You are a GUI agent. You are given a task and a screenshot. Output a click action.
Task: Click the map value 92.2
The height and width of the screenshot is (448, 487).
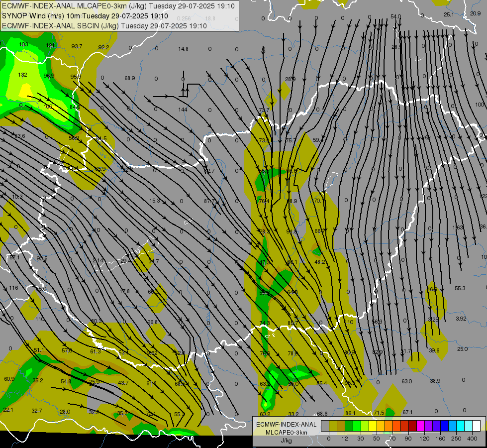pos(104,47)
